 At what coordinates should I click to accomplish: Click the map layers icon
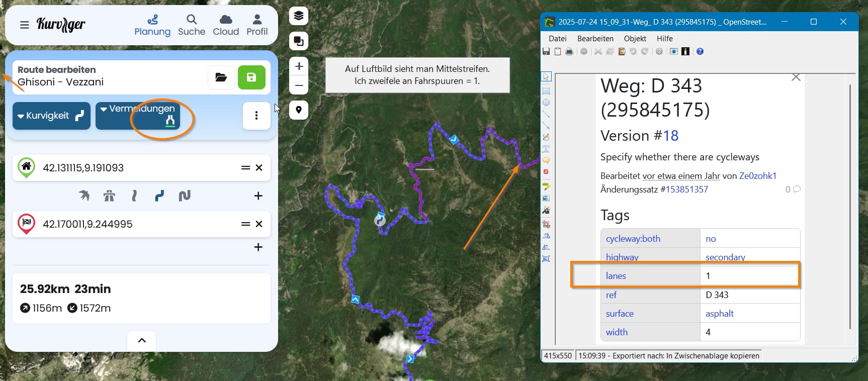tap(299, 16)
